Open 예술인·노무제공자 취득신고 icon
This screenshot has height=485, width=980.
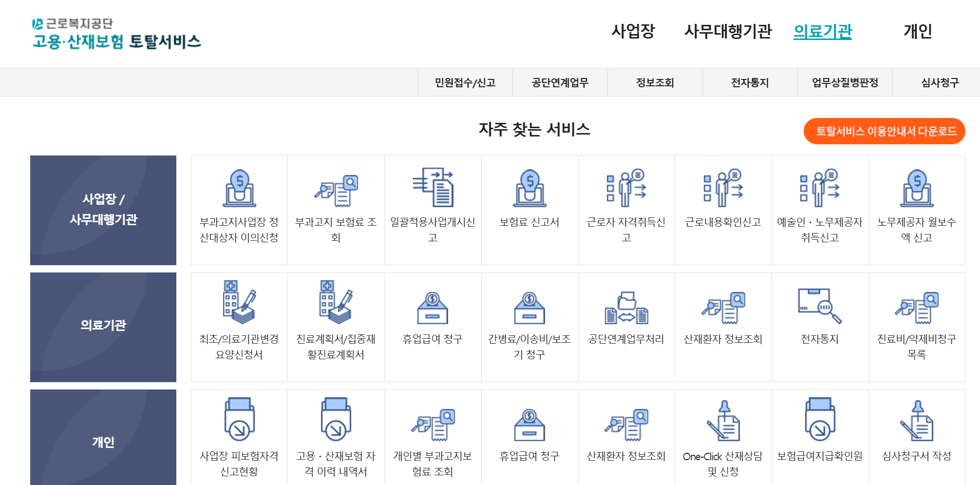coord(820,188)
